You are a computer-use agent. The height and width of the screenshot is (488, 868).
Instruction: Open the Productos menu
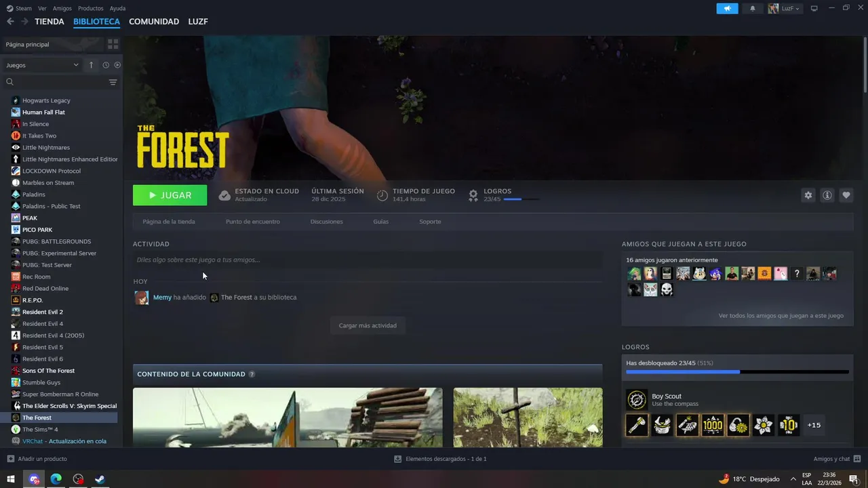91,8
